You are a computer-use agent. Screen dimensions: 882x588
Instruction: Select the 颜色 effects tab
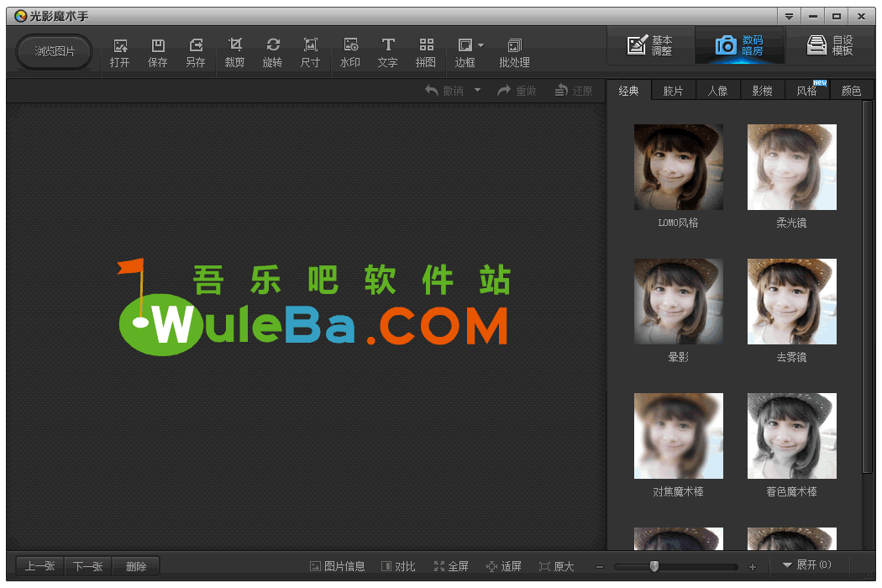tap(852, 91)
